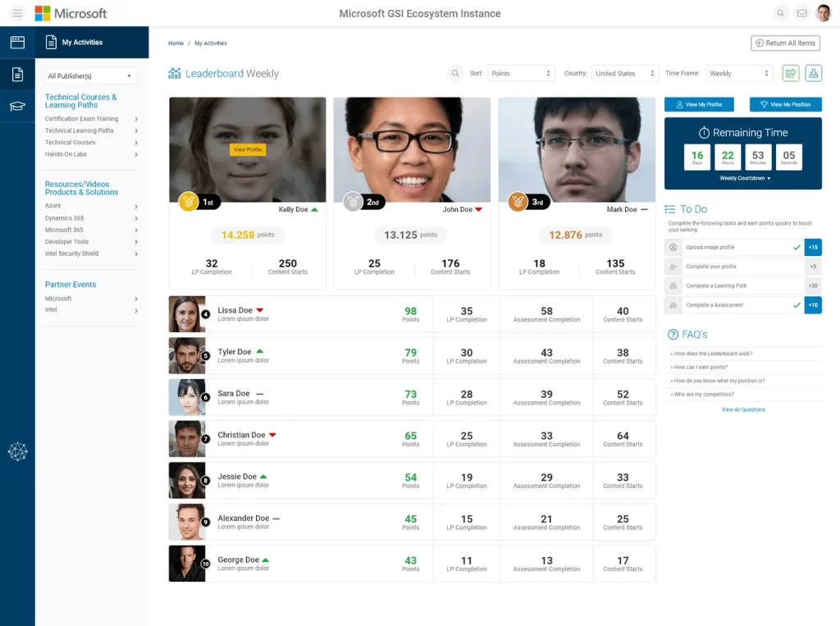Open the Country United States dropdown
Viewport: 840px width, 626px height.
[x=625, y=73]
